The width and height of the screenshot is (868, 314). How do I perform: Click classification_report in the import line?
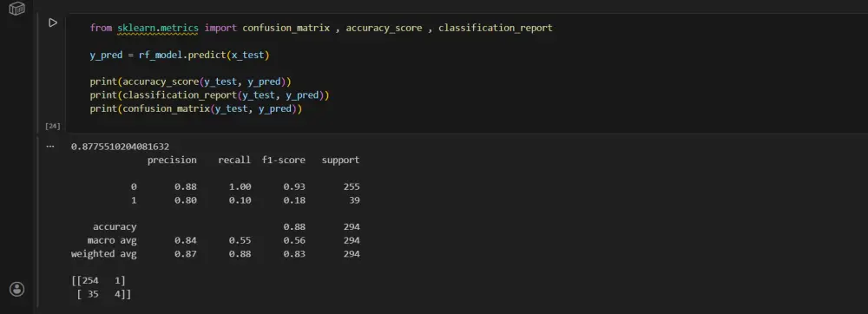point(496,28)
